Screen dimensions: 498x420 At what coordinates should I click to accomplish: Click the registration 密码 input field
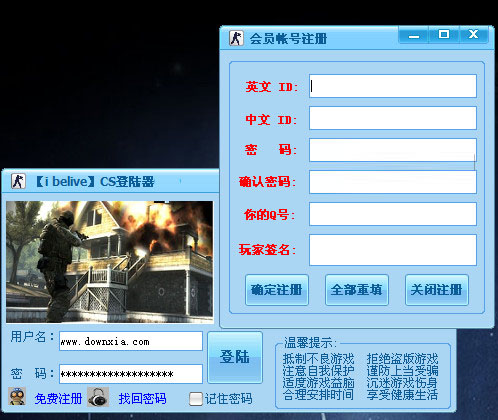[x=393, y=150]
